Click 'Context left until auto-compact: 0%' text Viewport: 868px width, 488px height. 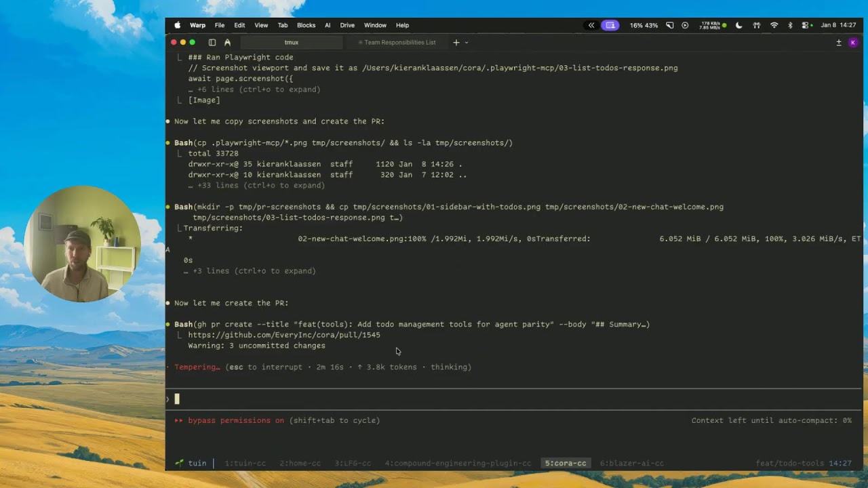coord(772,420)
